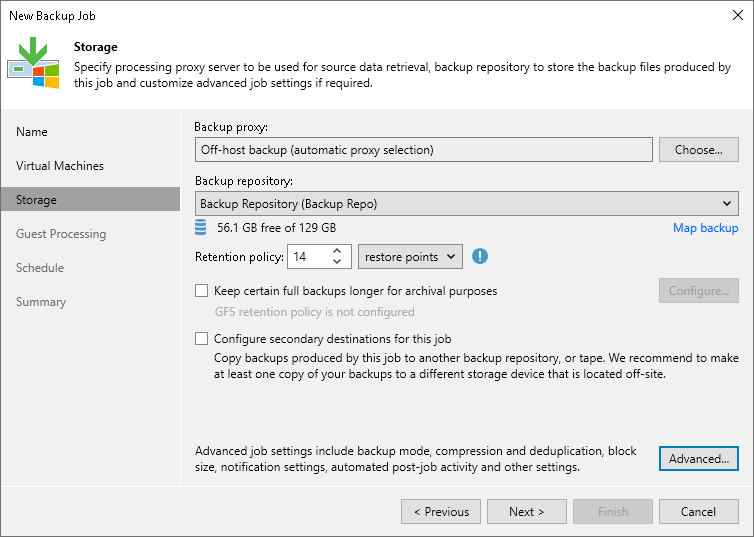The image size is (754, 537).
Task: Open the Map backup link
Action: click(x=705, y=228)
